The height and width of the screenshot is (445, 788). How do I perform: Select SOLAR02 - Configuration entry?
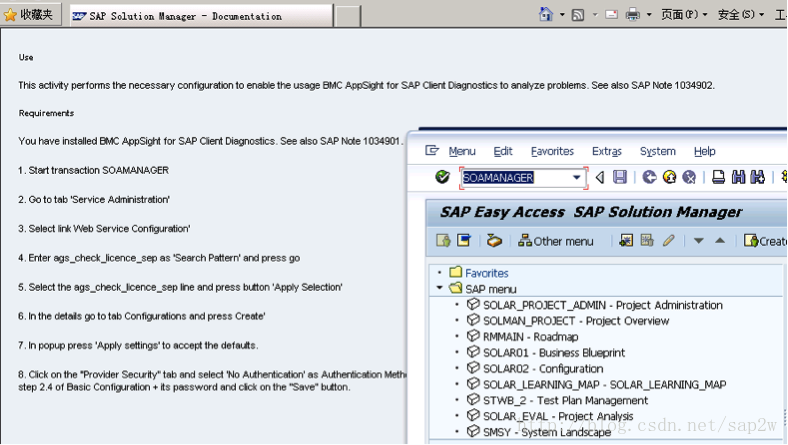(x=543, y=369)
